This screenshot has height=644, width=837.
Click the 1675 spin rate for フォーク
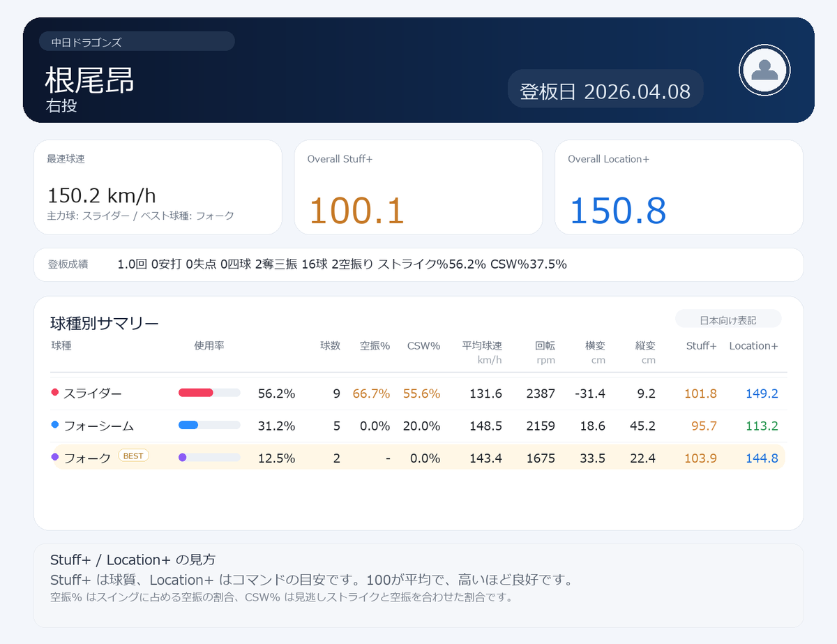541,458
